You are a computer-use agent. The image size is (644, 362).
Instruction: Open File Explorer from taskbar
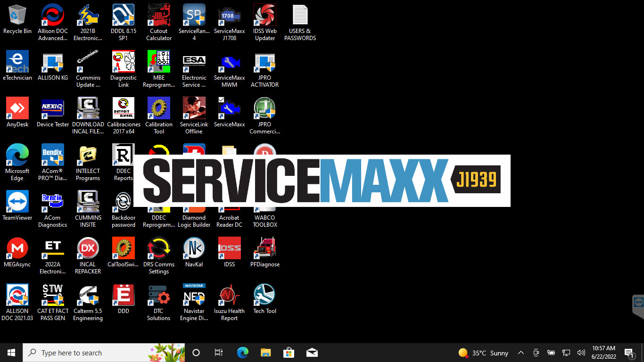266,353
